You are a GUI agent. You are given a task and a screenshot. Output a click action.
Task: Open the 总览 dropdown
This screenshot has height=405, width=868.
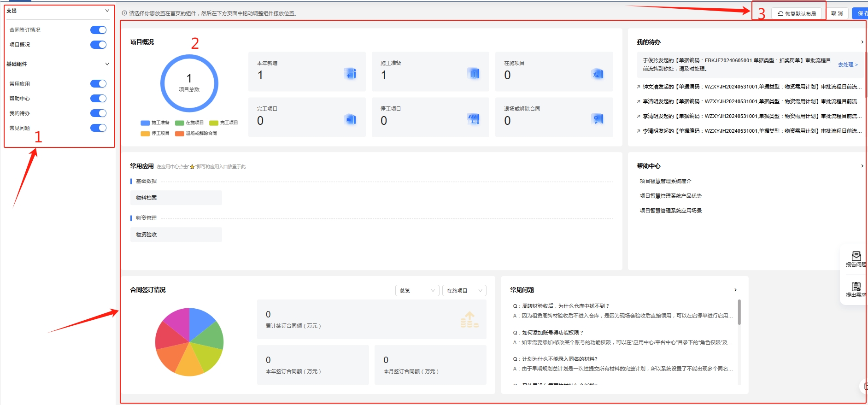[416, 291]
